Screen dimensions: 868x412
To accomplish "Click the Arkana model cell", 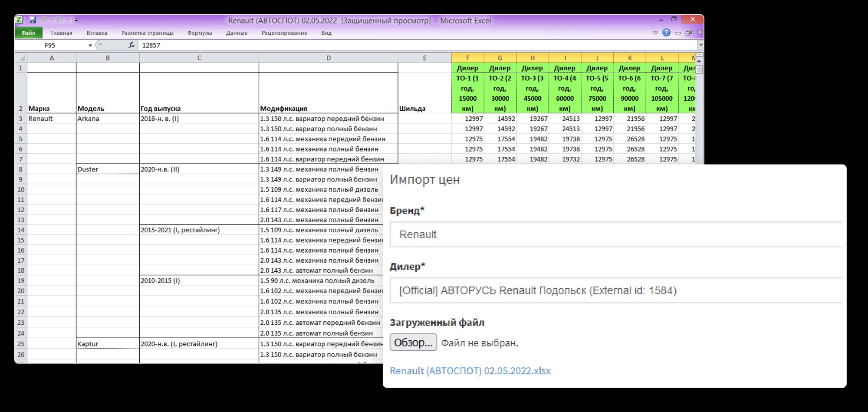I will coord(108,119).
